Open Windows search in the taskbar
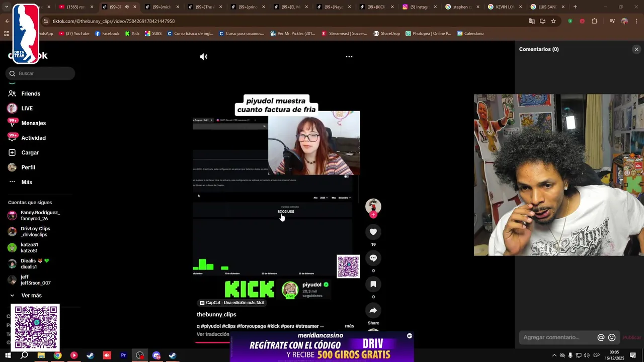This screenshot has height=362, width=644. pyautogui.click(x=24, y=355)
